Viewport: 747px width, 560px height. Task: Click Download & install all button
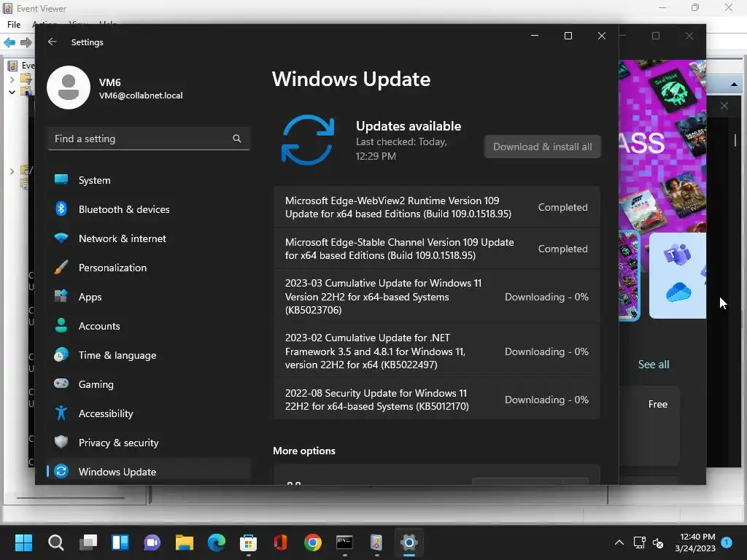543,147
